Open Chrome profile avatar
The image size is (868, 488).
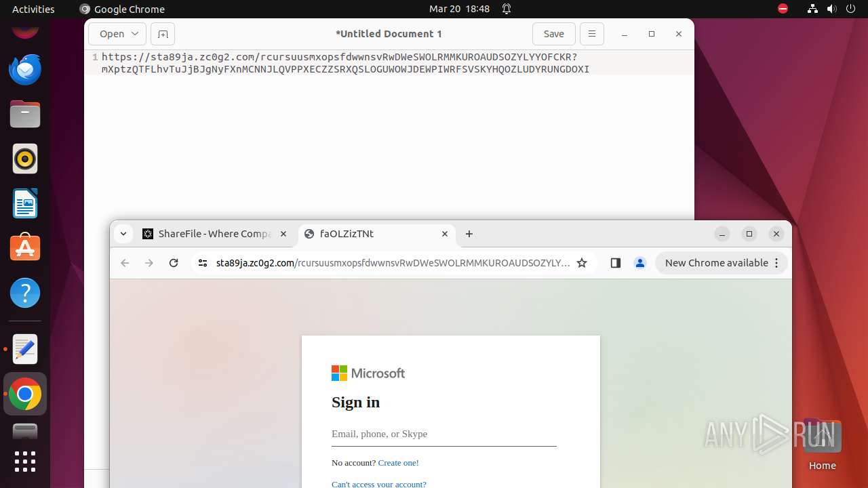[x=640, y=263]
